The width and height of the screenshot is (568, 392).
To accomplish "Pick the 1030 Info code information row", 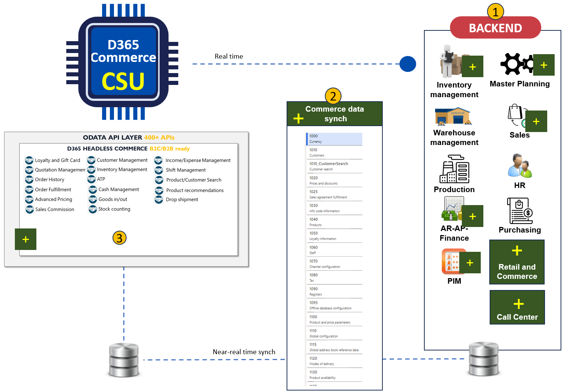I will click(334, 208).
